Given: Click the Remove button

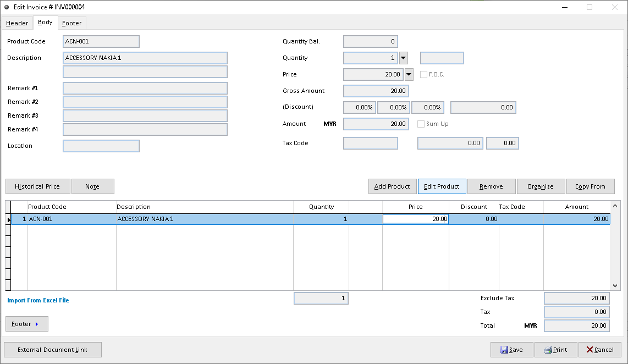Looking at the screenshot, I should pos(491,186).
